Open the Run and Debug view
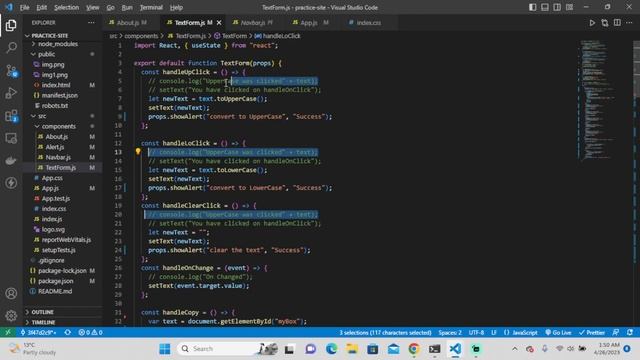Viewport: 640px width, 360px height. [x=11, y=93]
